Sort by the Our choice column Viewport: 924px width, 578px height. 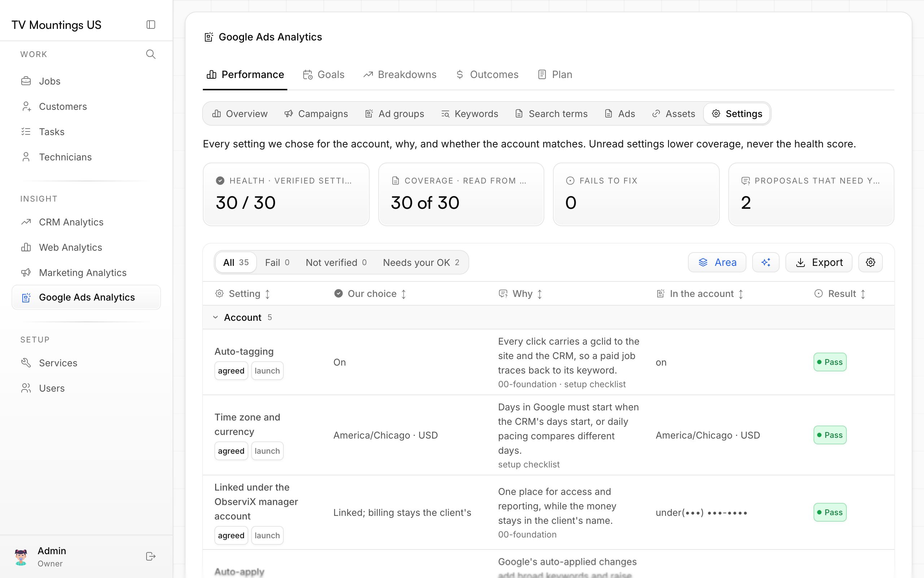click(370, 294)
